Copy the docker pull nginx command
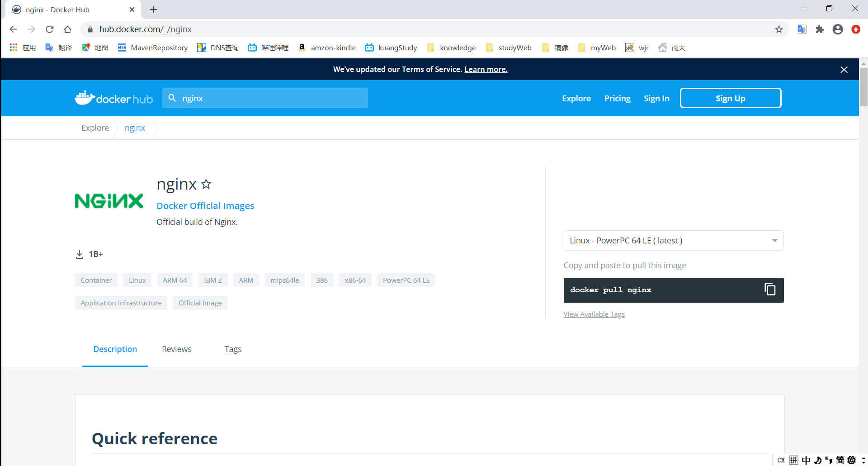 pos(770,289)
